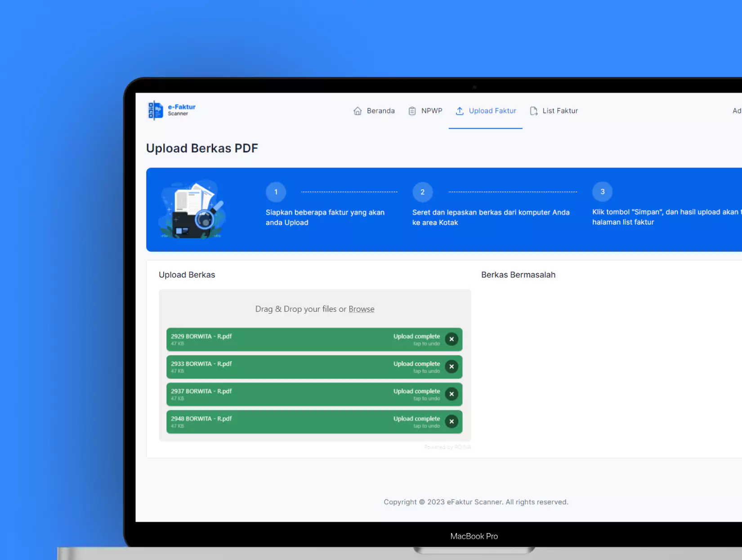
Task: Click the e-Faktur Scanner logo
Action: click(172, 110)
